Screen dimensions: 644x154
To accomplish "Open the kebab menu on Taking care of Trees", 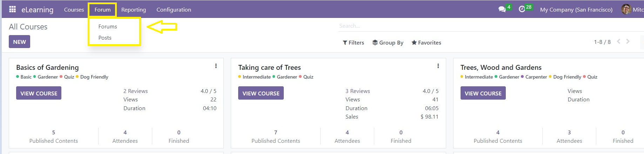I will click(x=438, y=66).
